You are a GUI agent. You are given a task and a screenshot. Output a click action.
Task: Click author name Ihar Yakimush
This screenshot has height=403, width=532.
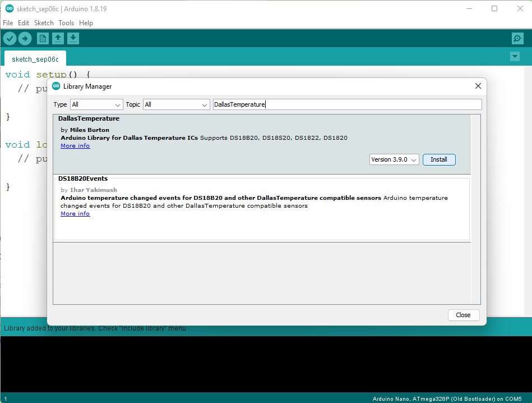[93, 190]
